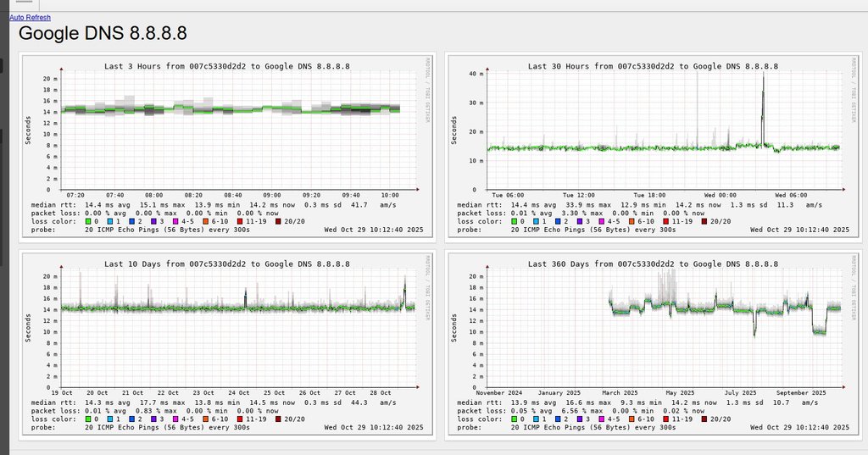868x455 pixels.
Task: Click blue 2 loss swatch in 10 Days graph
Action: [x=132, y=419]
